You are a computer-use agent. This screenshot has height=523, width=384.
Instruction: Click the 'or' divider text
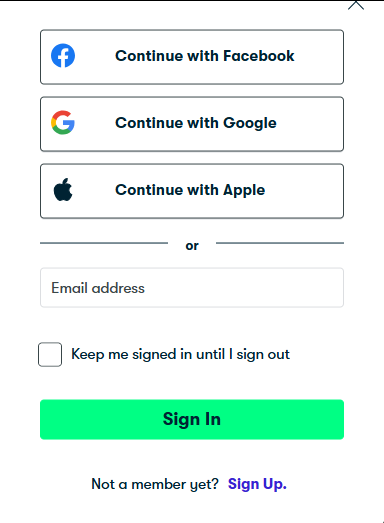pos(192,246)
